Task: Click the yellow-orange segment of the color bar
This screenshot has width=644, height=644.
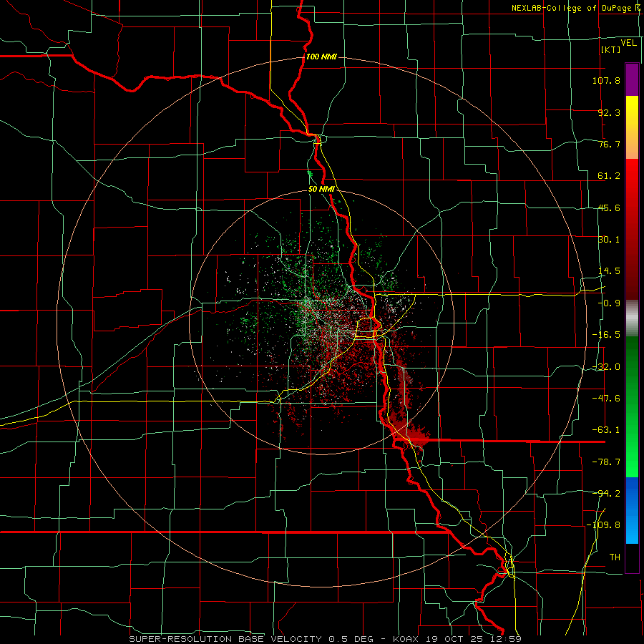Action: 632,127
